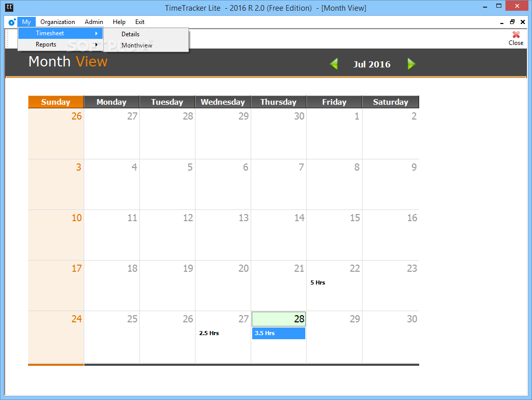Select Thursday July 21 cell
532x400 pixels.
coord(279,286)
